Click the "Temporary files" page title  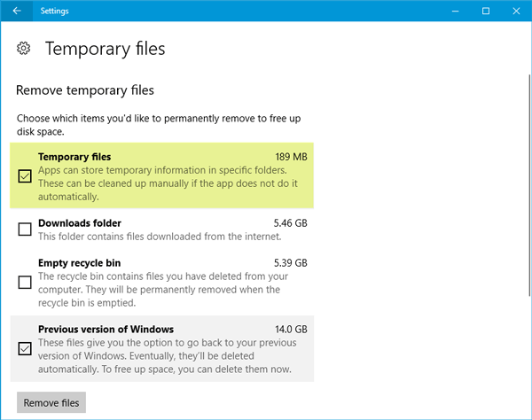(106, 49)
